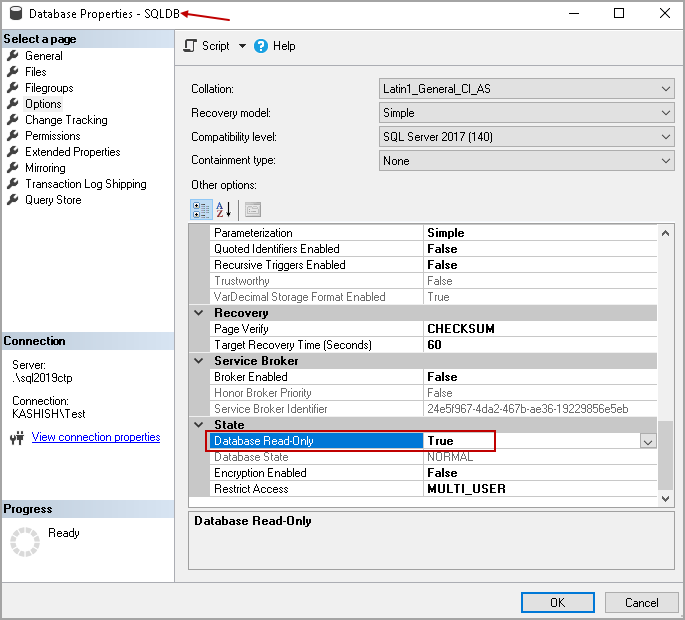This screenshot has width=685, height=620.
Task: Collapse the Service Broker category
Action: click(198, 361)
